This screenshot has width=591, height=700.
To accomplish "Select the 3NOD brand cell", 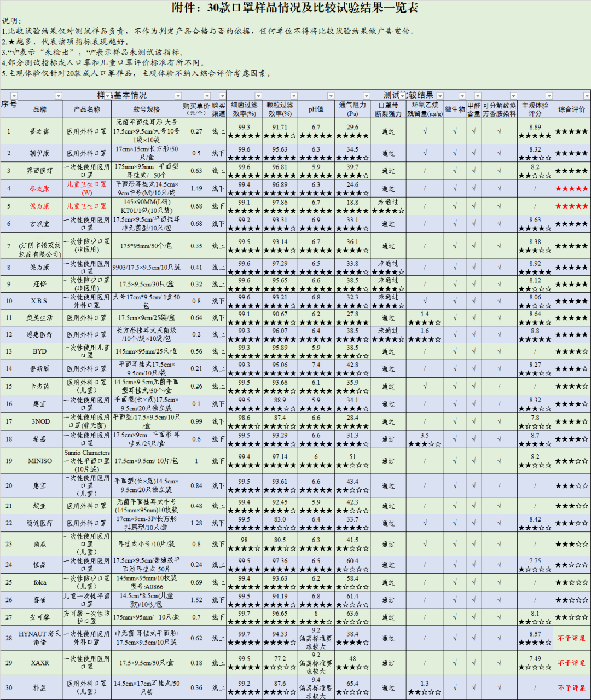I will coord(39,421).
